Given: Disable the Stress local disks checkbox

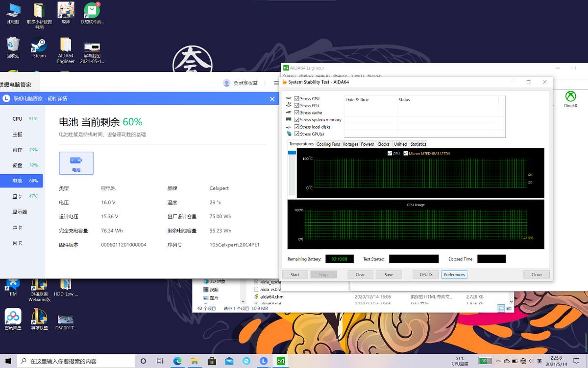Looking at the screenshot, I should (297, 126).
